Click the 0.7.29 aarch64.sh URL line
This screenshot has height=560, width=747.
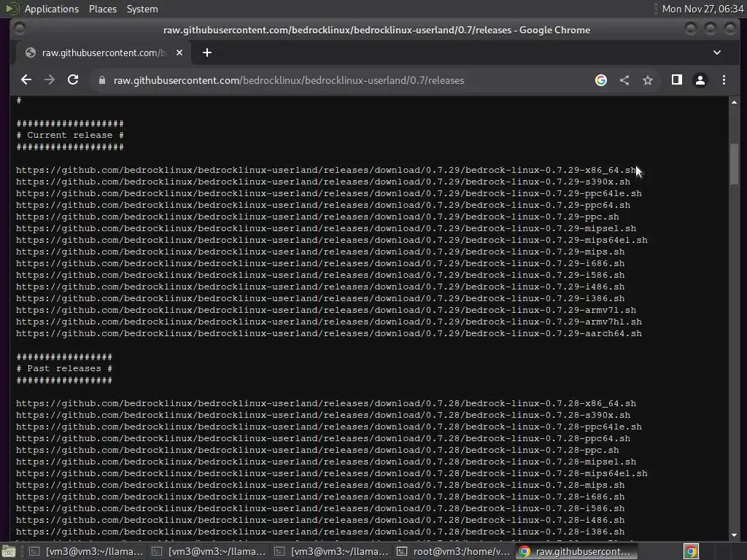click(x=329, y=333)
